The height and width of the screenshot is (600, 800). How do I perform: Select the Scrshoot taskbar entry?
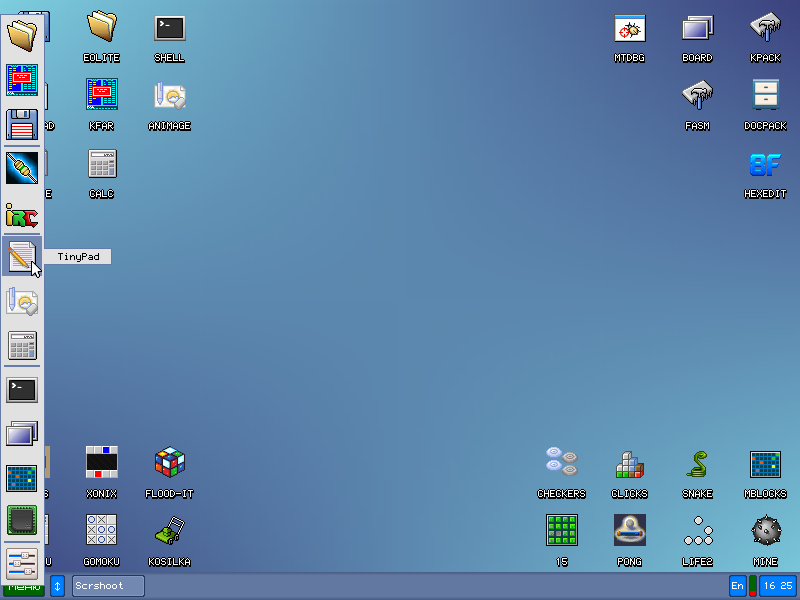pyautogui.click(x=108, y=586)
